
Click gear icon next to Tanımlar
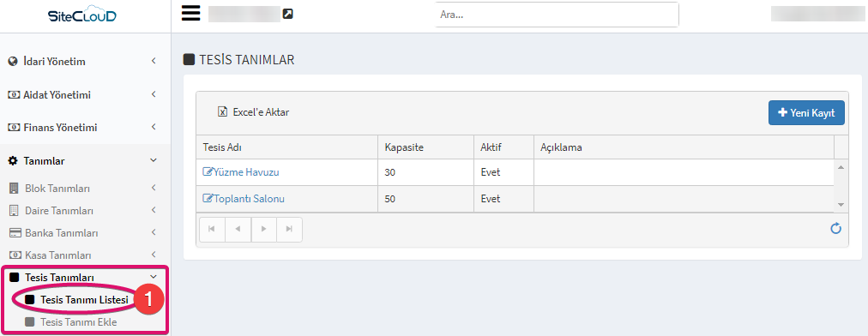tap(13, 161)
